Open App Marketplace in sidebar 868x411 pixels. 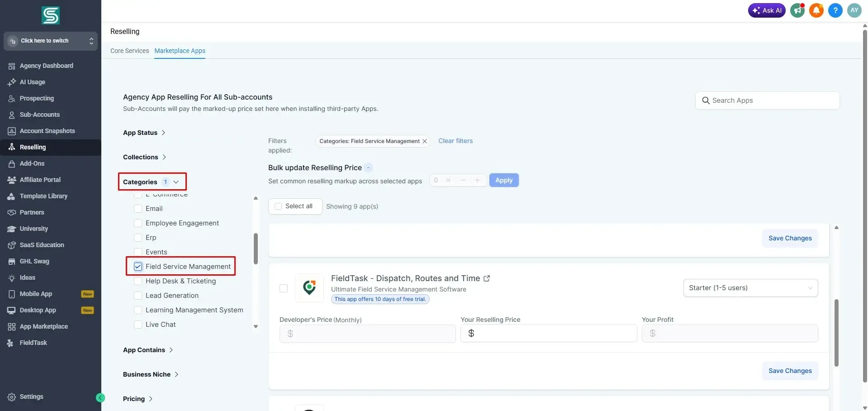click(43, 326)
